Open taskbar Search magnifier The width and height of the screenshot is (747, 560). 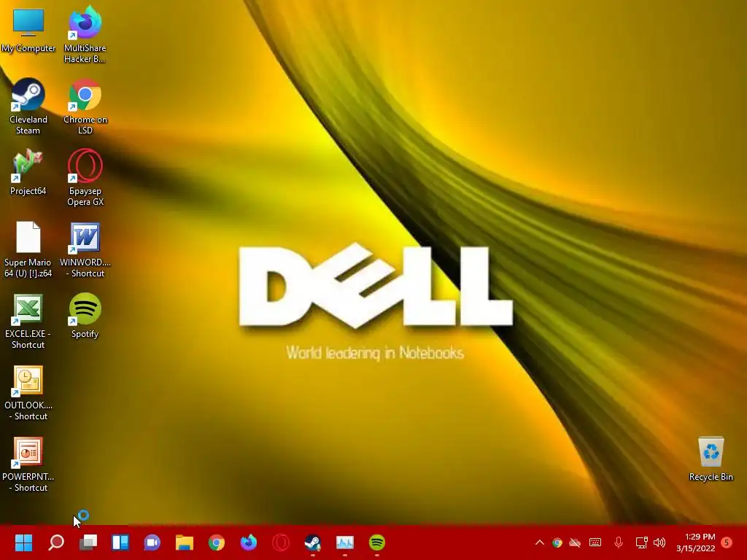click(55, 542)
